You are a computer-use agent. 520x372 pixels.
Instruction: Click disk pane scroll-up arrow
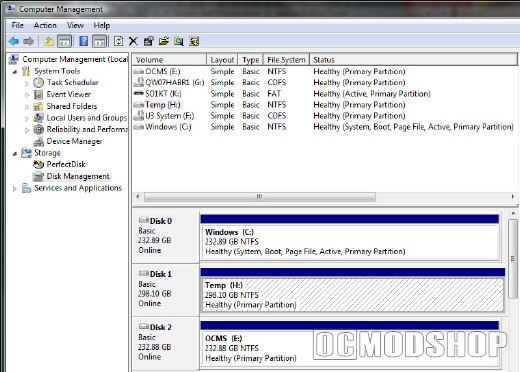coord(513,213)
